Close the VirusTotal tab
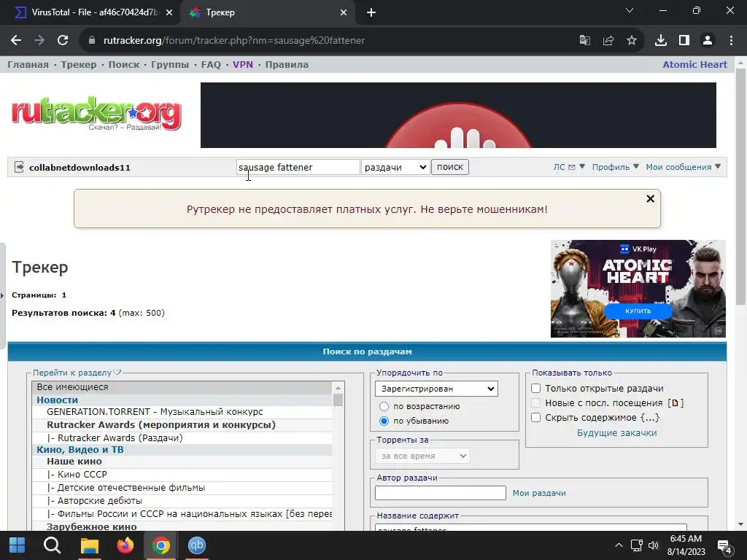 169,13
